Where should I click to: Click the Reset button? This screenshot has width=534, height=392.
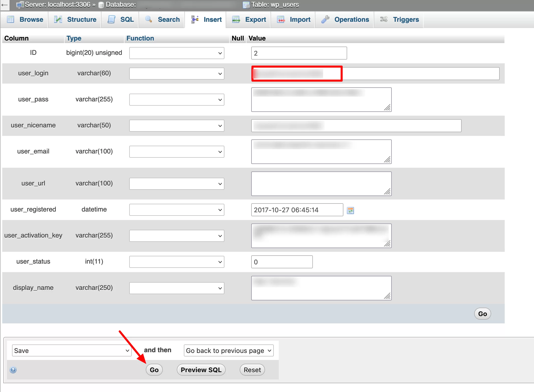coord(252,370)
